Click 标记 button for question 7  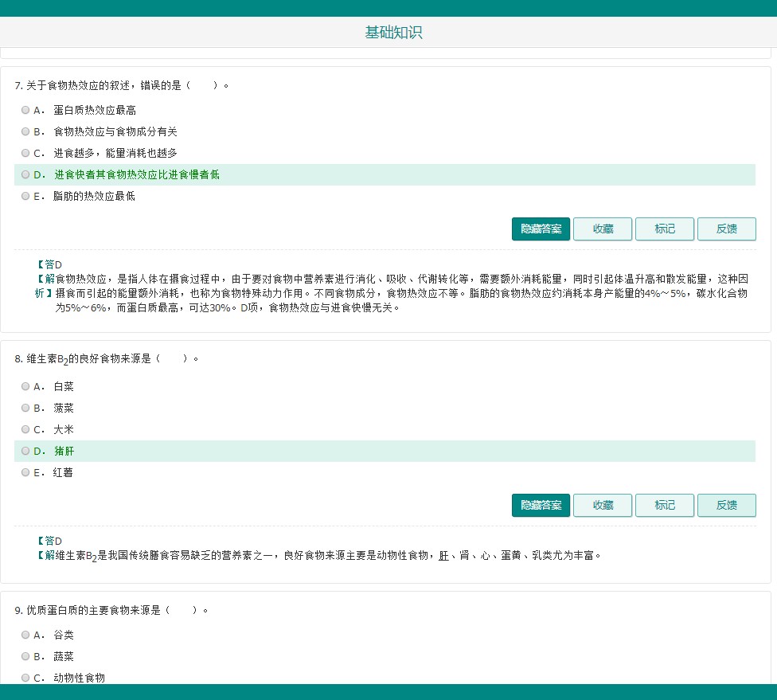click(665, 229)
